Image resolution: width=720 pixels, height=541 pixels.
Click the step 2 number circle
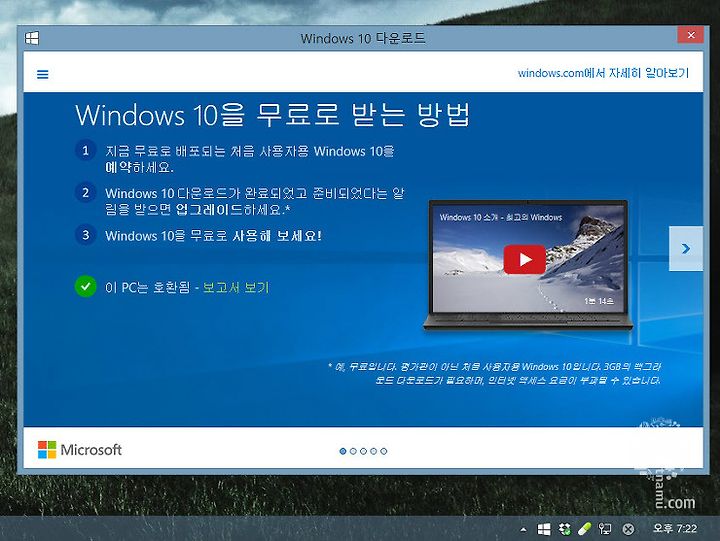point(85,192)
